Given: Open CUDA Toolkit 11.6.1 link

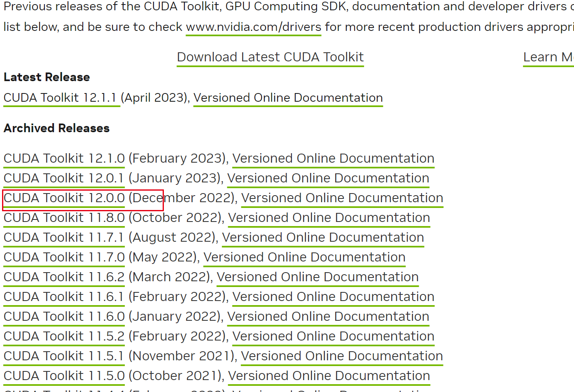Looking at the screenshot, I should (x=64, y=297).
